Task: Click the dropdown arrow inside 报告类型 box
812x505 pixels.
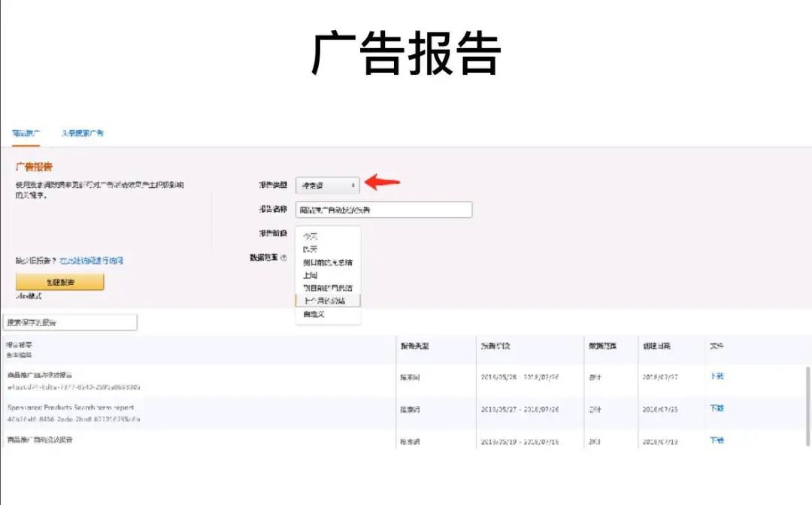Action: 353,185
